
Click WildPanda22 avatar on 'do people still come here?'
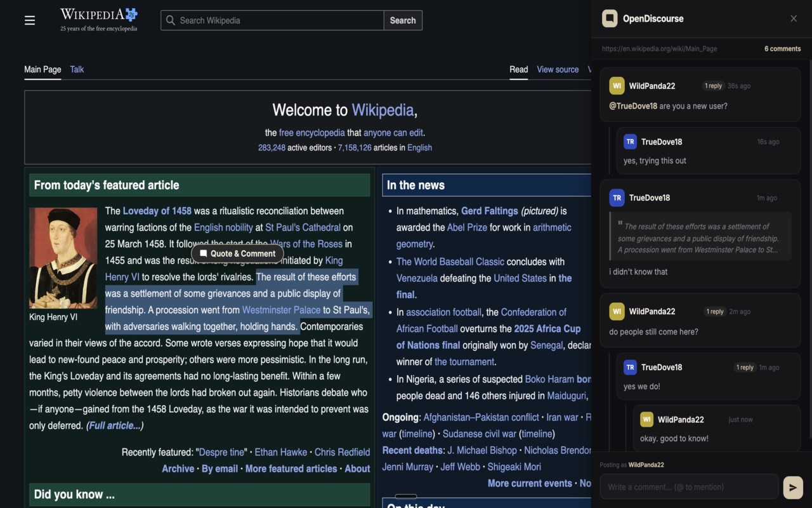click(x=617, y=311)
